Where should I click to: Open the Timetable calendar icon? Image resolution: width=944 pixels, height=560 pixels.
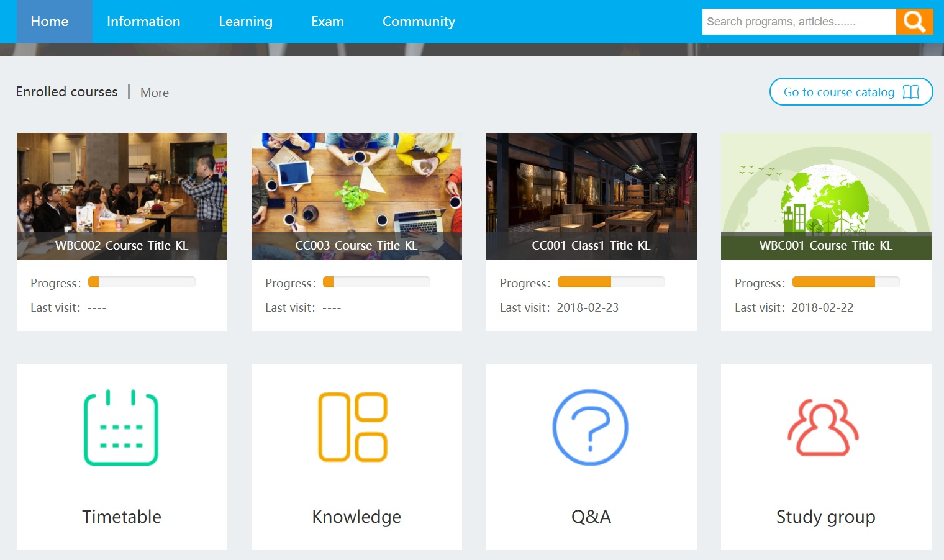(122, 428)
